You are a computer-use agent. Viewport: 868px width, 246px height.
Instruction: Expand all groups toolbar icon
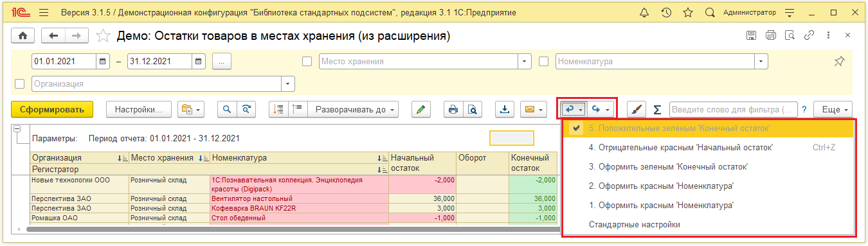[x=296, y=109]
